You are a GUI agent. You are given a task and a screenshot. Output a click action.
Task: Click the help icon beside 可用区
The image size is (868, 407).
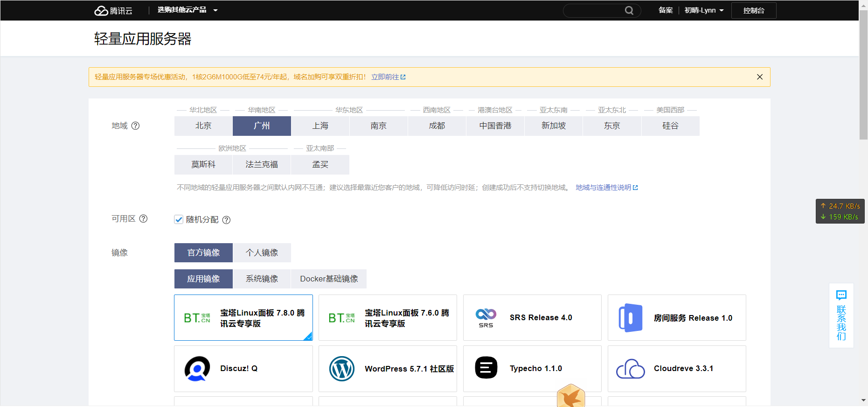coord(144,218)
